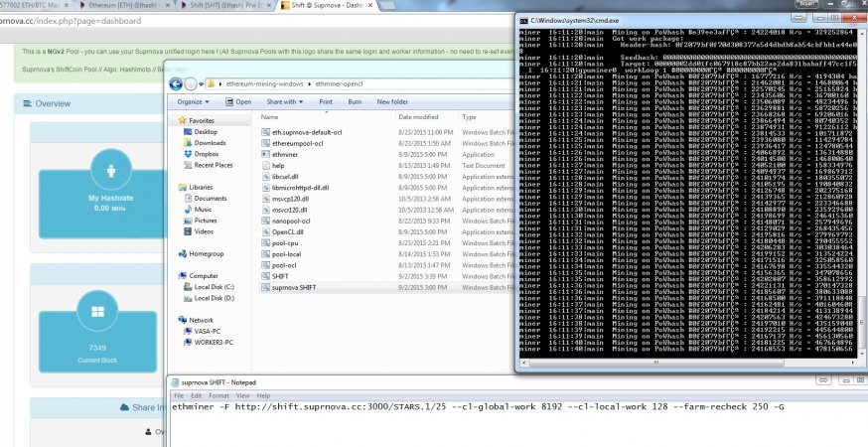This screenshot has height=447, width=868.
Task: Open Notepad Format menu
Action: tap(218, 396)
